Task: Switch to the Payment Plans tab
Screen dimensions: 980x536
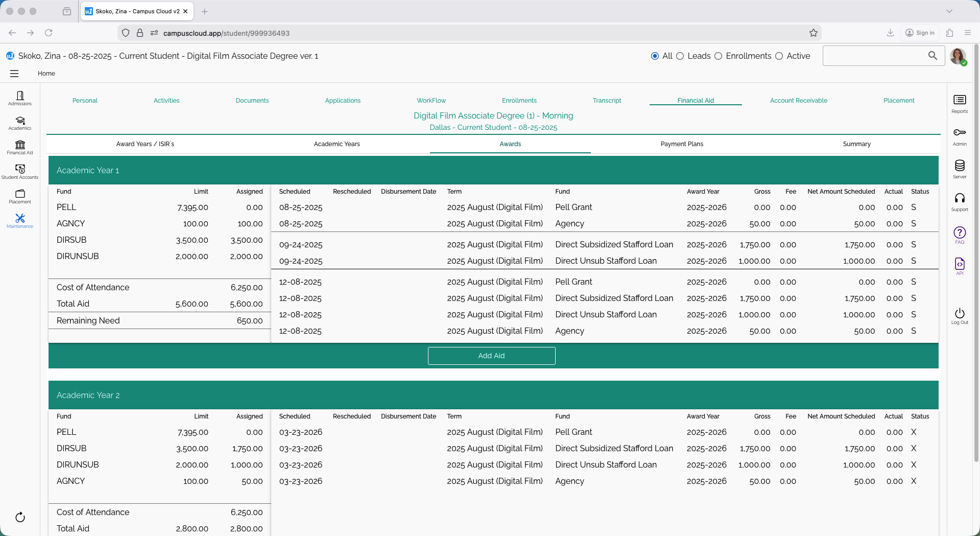Action: pos(681,144)
